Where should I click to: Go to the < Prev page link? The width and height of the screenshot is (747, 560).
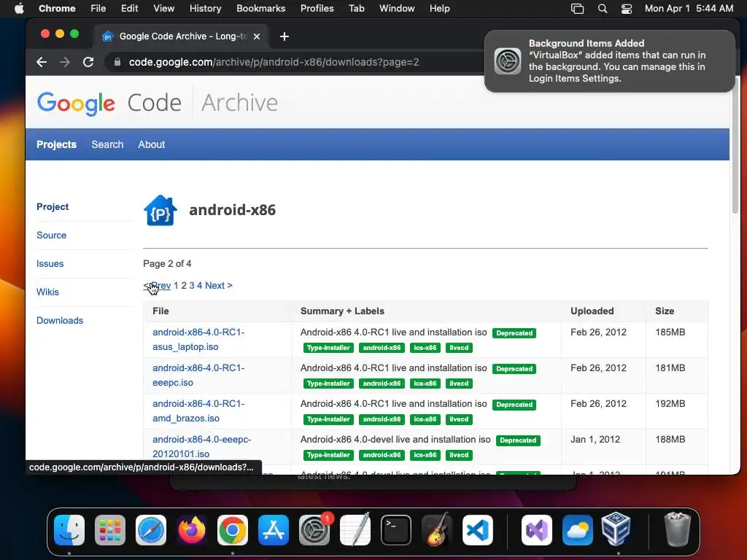coord(157,285)
